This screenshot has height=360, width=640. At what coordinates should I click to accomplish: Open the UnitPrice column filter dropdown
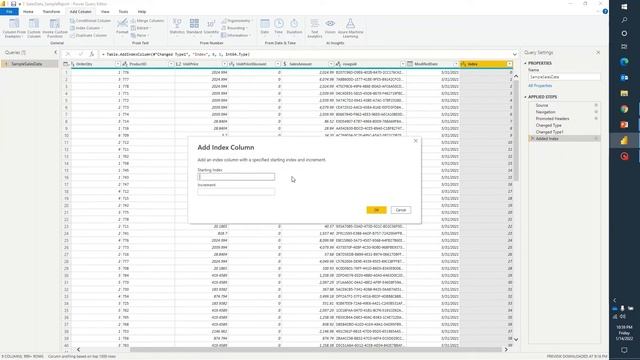224,64
